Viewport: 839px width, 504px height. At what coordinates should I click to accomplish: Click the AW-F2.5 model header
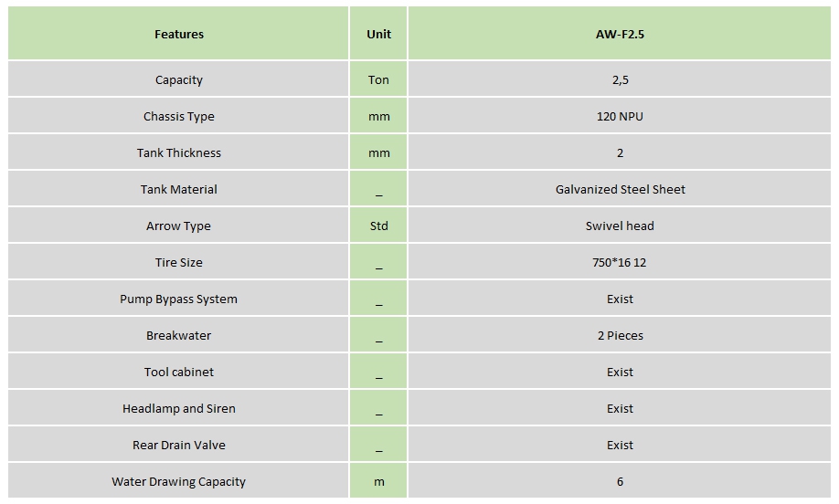(x=620, y=34)
